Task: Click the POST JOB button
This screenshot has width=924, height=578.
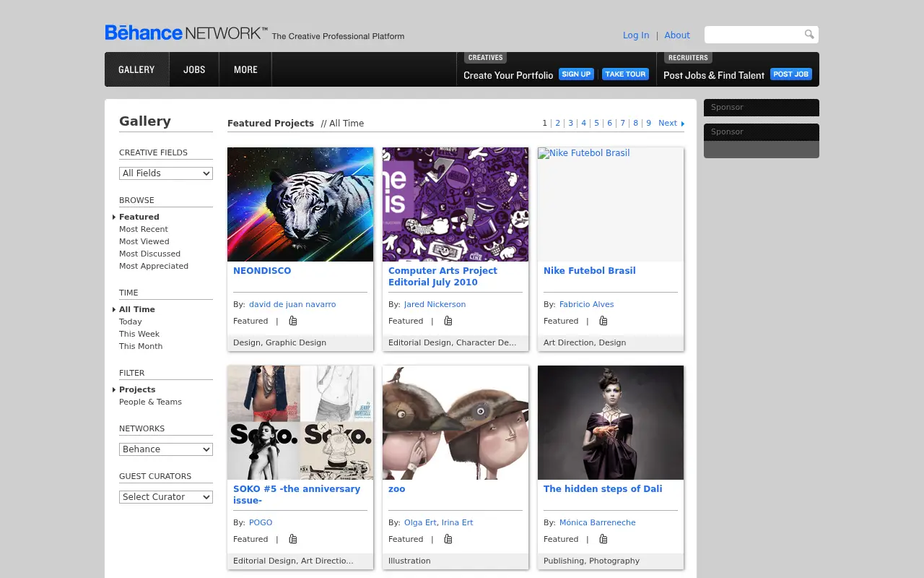Action: coord(791,74)
